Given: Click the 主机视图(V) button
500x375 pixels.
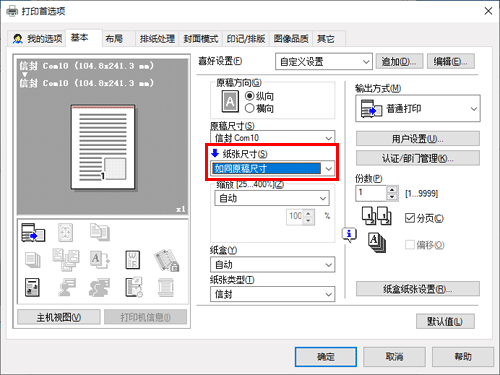Looking at the screenshot, I should click(x=59, y=317).
